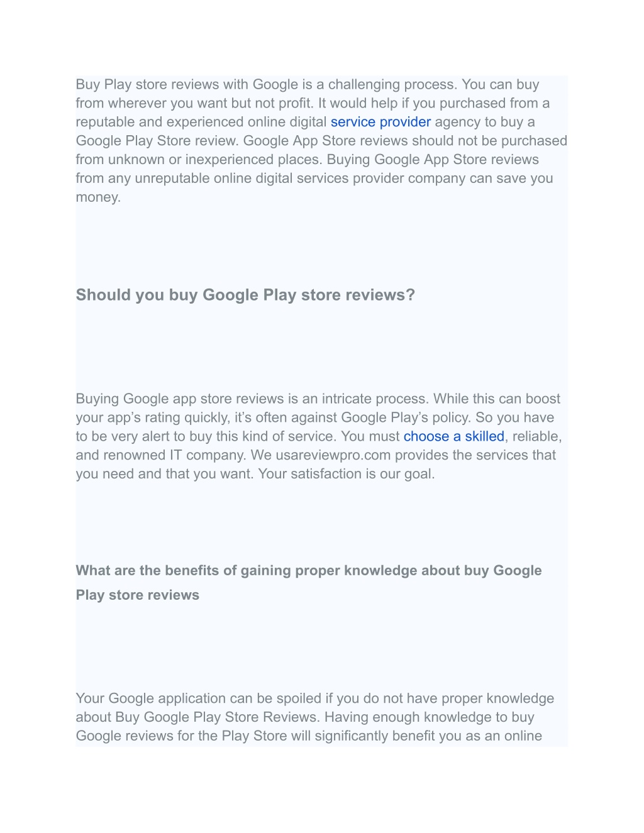The height and width of the screenshot is (833, 644).
Task: Click the line beginning "and renowned IT company"
Action: (316, 455)
